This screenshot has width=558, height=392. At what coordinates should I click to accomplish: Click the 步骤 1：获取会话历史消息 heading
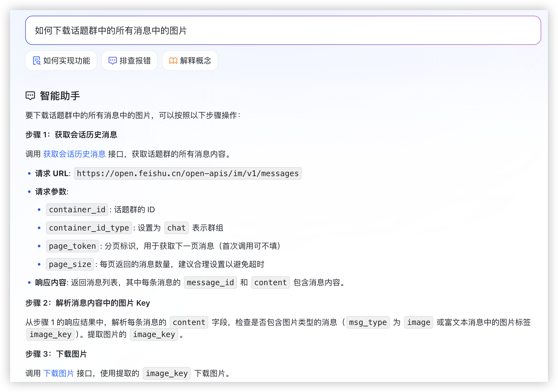click(x=71, y=135)
